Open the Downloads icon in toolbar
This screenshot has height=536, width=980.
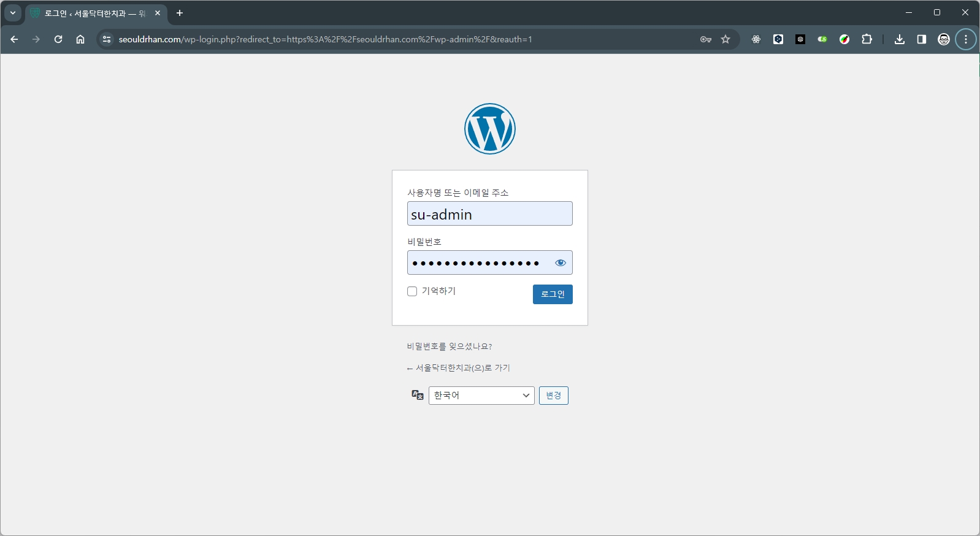click(900, 39)
